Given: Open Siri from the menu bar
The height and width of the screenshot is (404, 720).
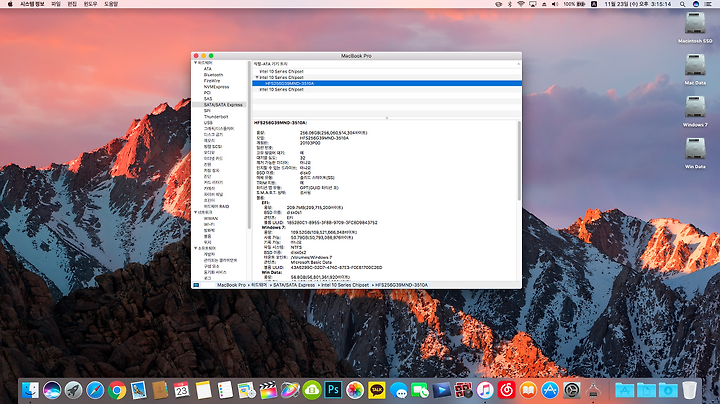Looking at the screenshot, I should pyautogui.click(x=696, y=4).
